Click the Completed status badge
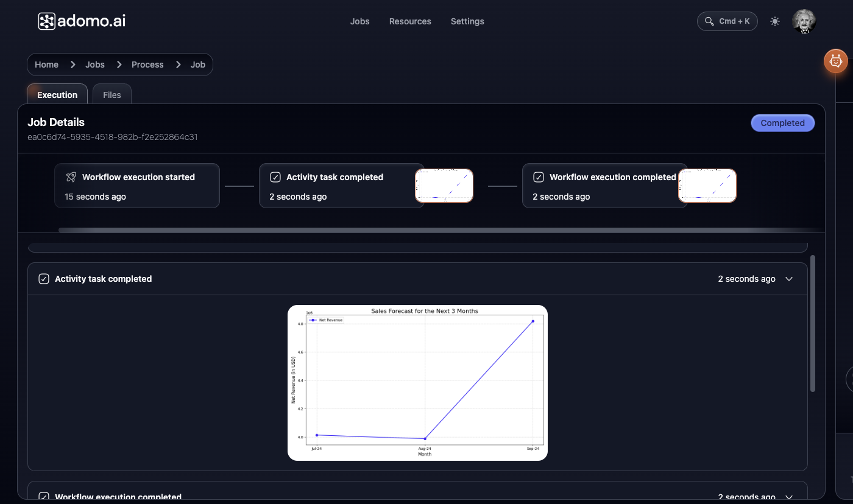Image resolution: width=853 pixels, height=504 pixels. [782, 122]
